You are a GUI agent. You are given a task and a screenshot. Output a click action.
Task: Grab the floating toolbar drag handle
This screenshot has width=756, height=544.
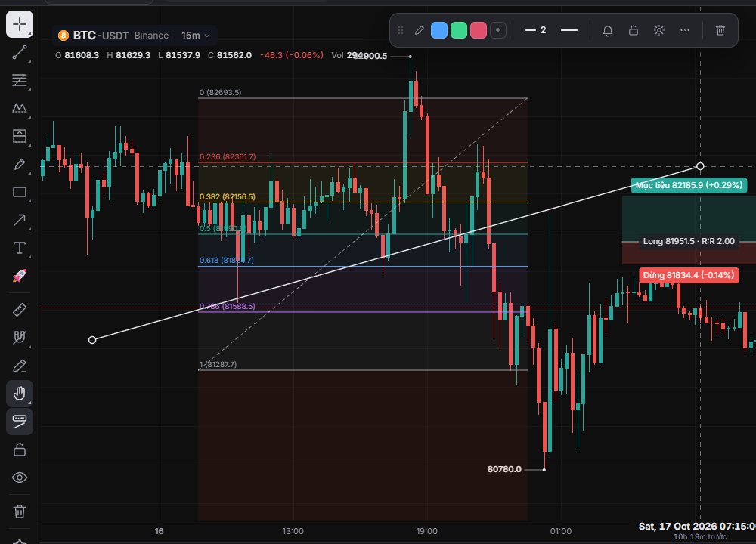click(x=400, y=30)
